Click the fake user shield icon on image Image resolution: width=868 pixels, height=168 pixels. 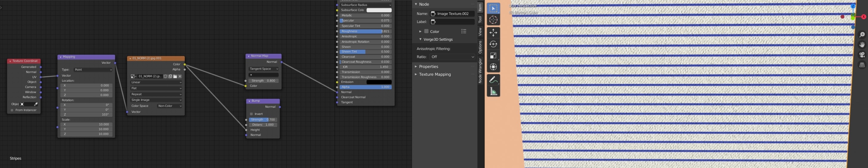tap(165, 76)
